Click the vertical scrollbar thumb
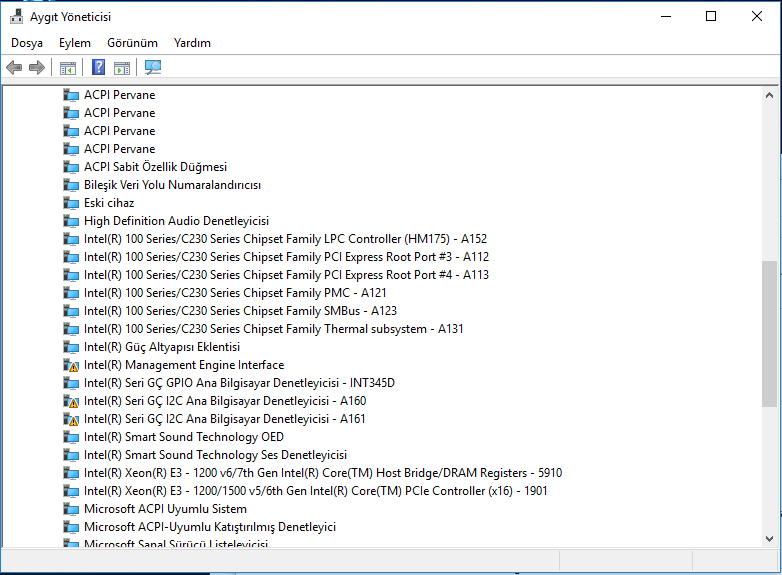Viewport: 782px width, 575px height. tap(769, 334)
